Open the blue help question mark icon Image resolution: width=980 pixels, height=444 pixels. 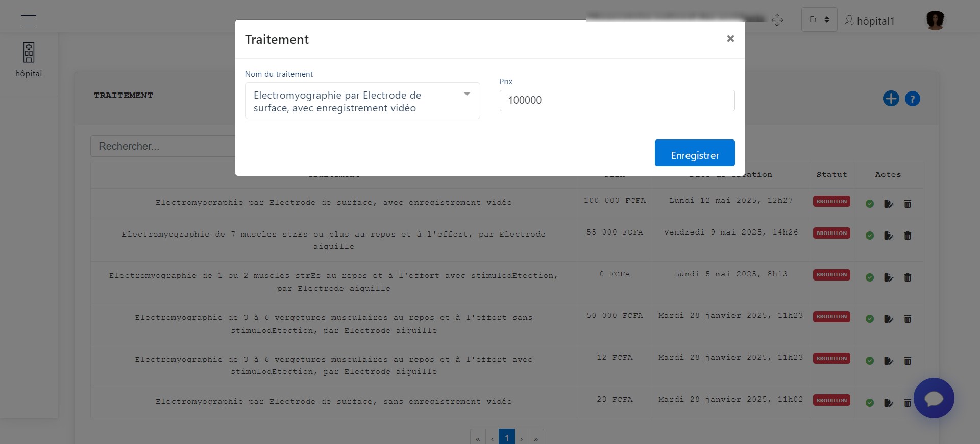[913, 99]
